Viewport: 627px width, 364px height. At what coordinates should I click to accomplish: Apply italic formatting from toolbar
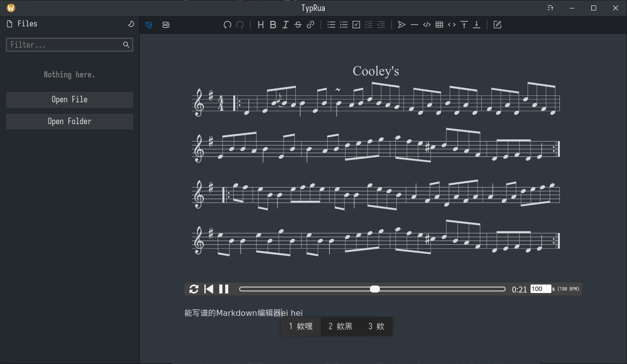click(x=285, y=25)
